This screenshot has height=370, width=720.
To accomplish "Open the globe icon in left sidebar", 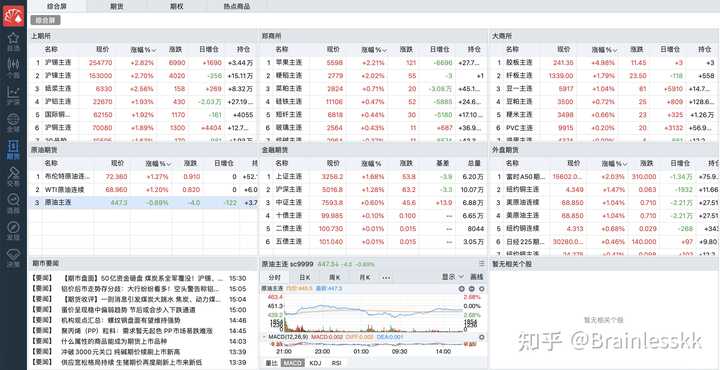I will [x=13, y=122].
